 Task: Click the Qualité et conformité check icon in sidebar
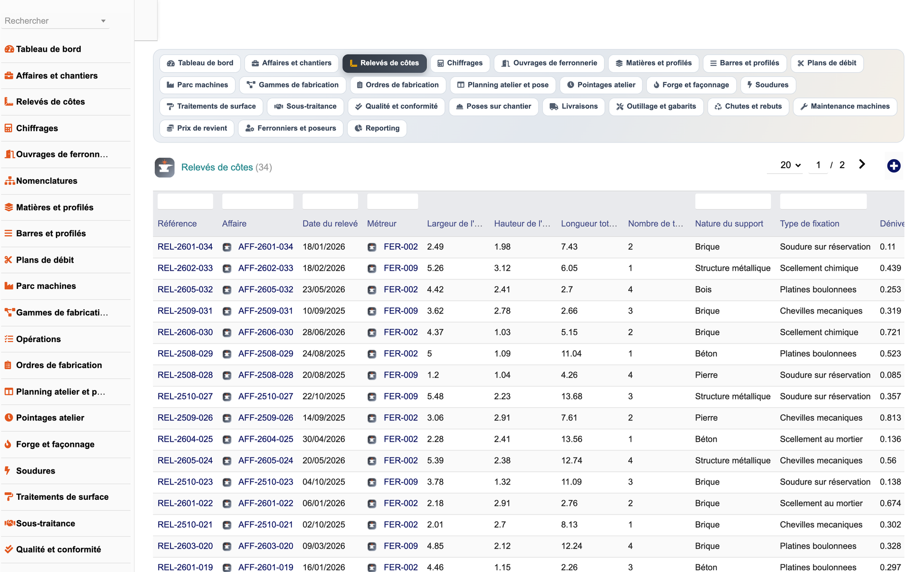click(9, 550)
